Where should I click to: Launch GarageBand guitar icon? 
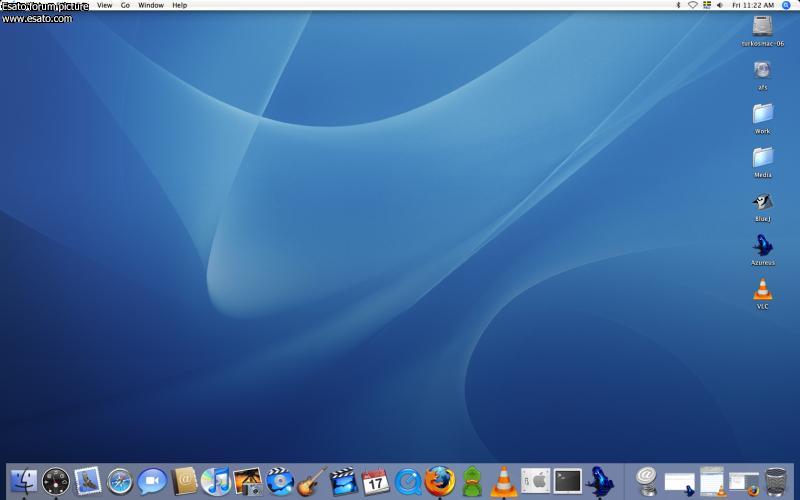pos(312,482)
